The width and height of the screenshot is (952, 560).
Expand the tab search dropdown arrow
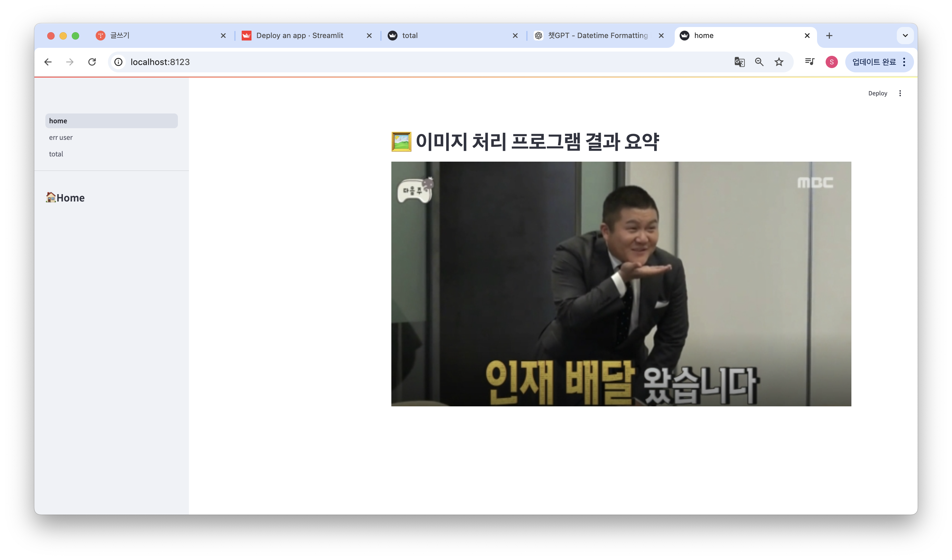point(905,36)
